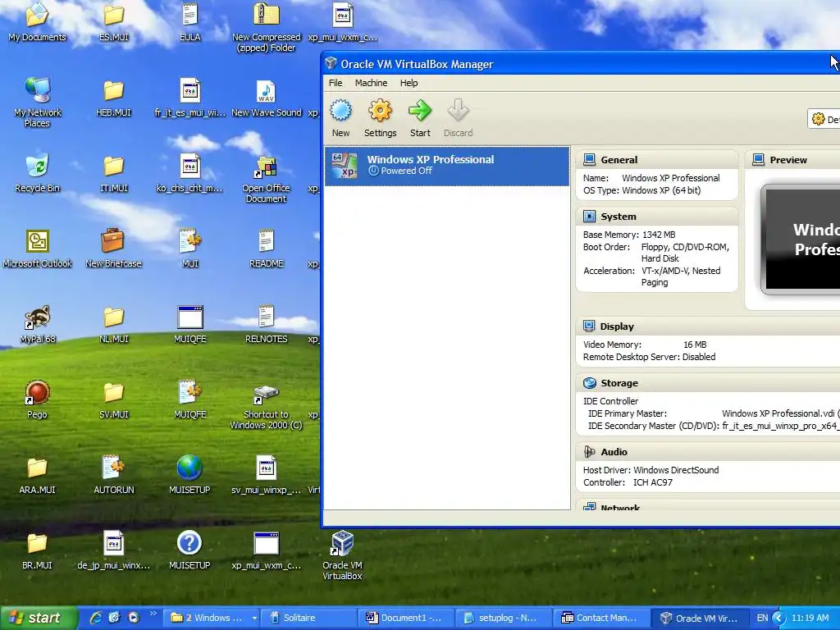This screenshot has height=630, width=840.
Task: Click the Base Memory value 1342 MB
Action: click(x=659, y=235)
